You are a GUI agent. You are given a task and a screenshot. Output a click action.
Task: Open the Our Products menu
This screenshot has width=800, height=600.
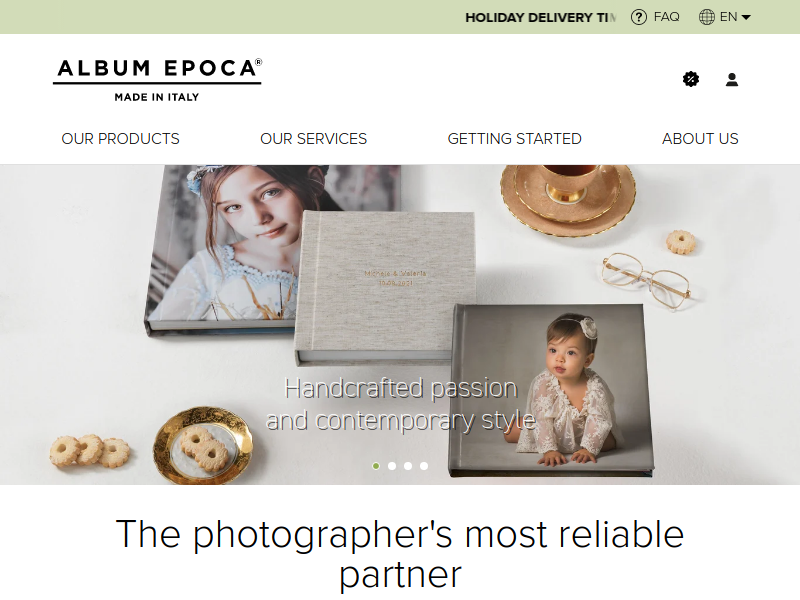[x=120, y=139]
